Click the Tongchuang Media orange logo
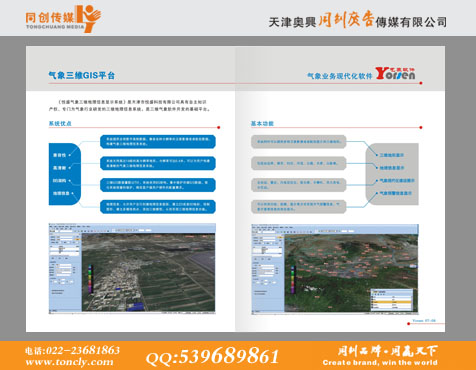This screenshot has height=370, width=476. pos(63,19)
